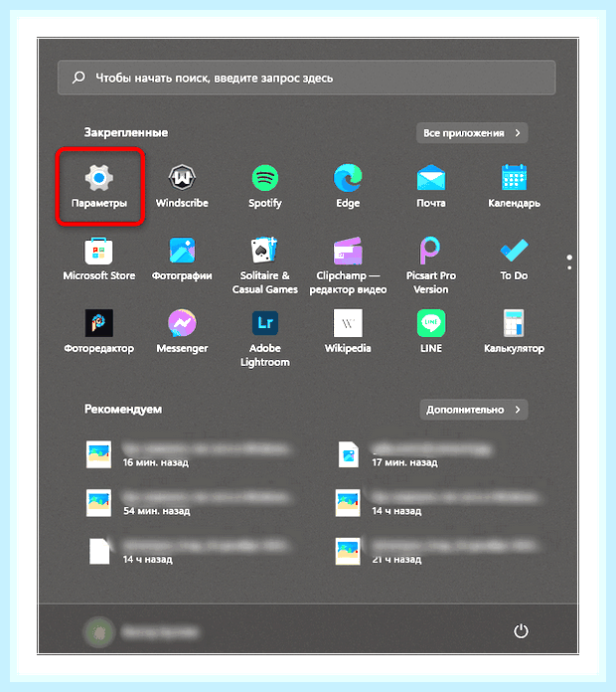Click the search field to start typing
Image resolution: width=616 pixels, height=692 pixels.
coord(306,78)
